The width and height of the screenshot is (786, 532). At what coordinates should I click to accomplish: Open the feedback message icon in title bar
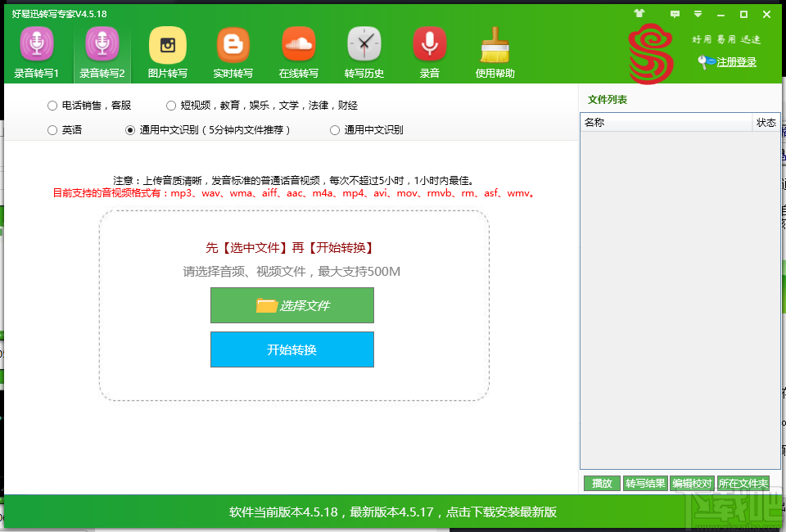point(675,13)
